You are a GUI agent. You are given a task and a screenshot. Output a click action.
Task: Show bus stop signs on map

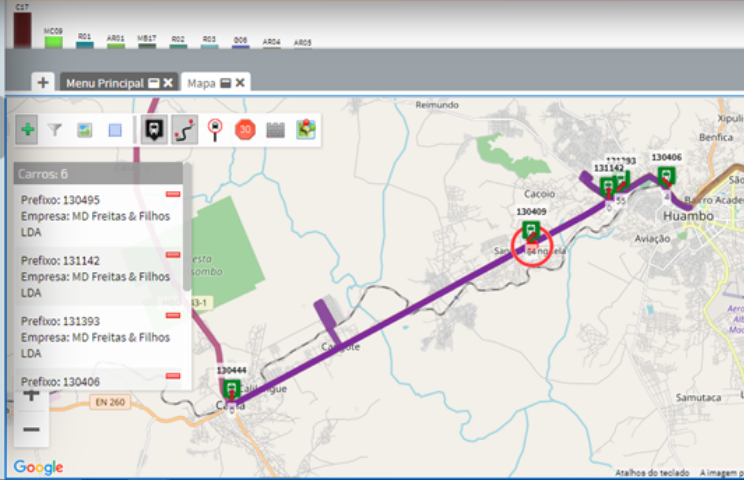click(215, 129)
